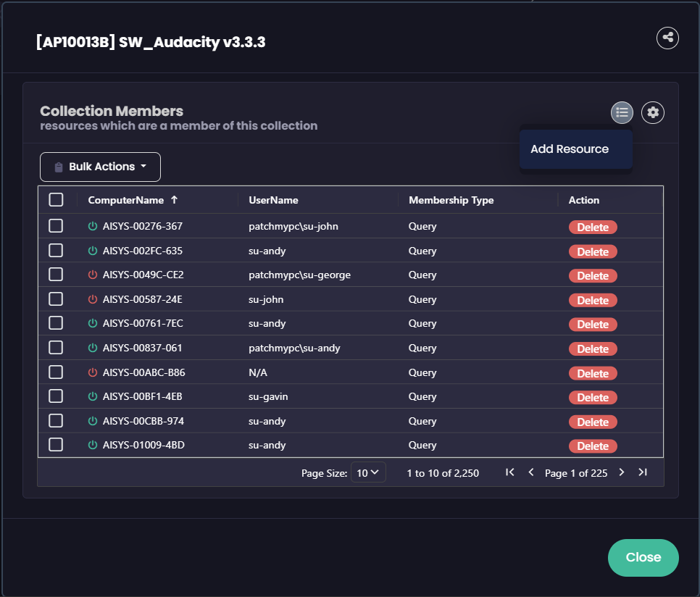This screenshot has height=597, width=700.
Task: Expand the Bulk Actions dropdown
Action: [100, 167]
